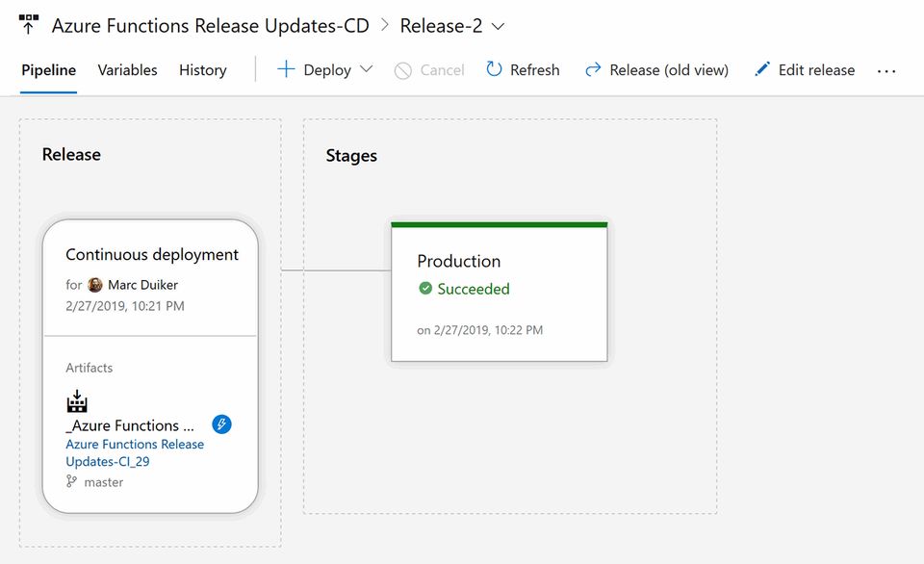Open the Azure Functions Release Updates-CD breadcrumb
This screenshot has width=924, height=564.
click(211, 26)
